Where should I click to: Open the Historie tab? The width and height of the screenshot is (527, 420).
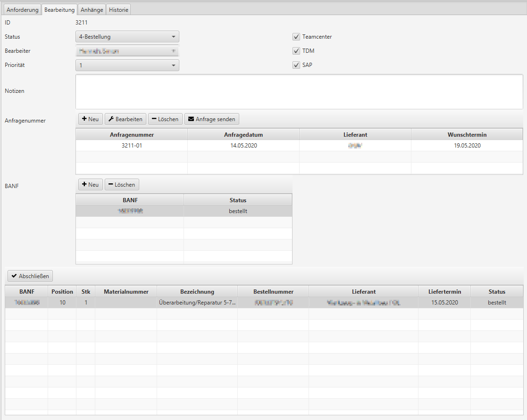click(118, 9)
